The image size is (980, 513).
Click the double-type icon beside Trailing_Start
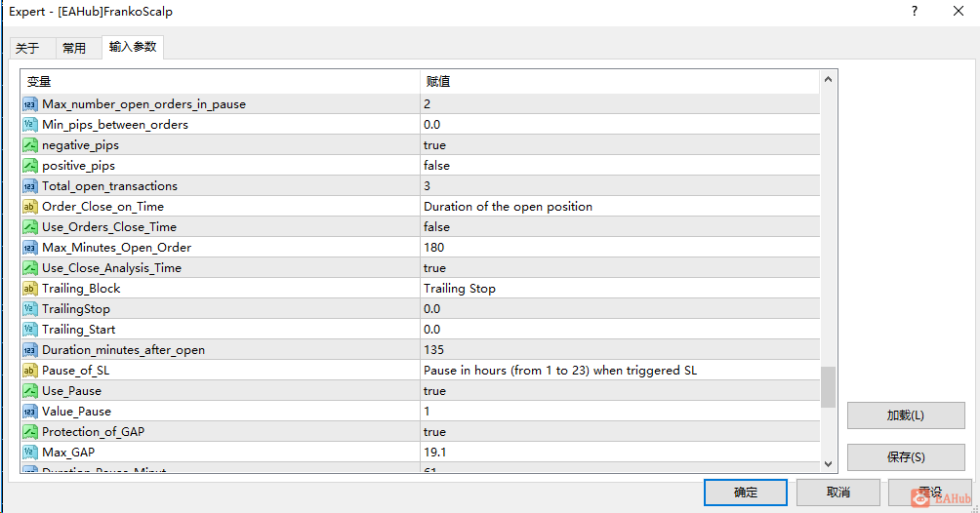click(30, 330)
